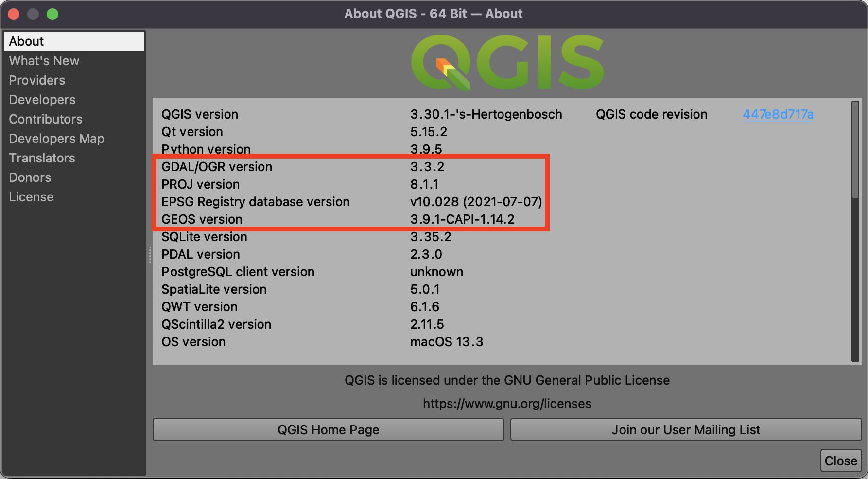Open the Donors section
Screen dimensions: 868x479
pos(30,177)
